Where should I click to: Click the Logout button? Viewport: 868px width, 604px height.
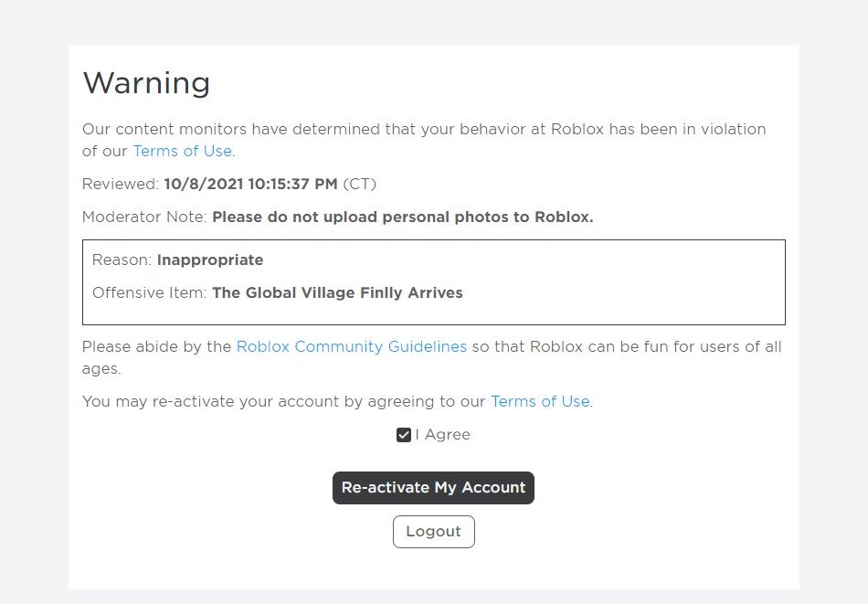coord(433,532)
